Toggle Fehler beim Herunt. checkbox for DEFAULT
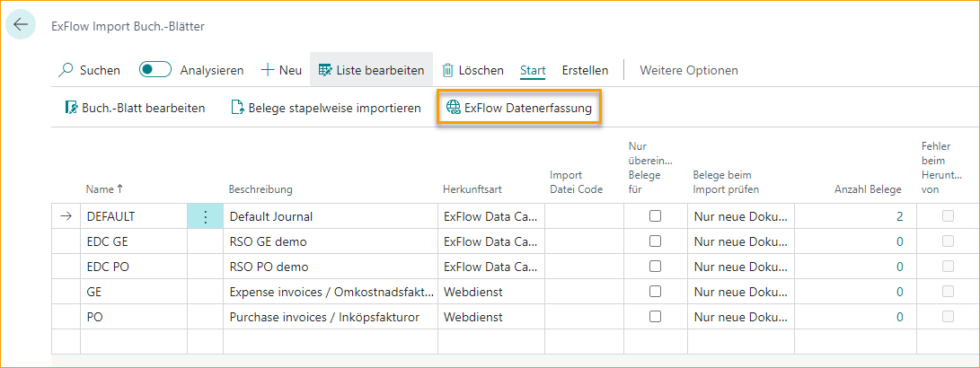980x368 pixels. tap(949, 216)
